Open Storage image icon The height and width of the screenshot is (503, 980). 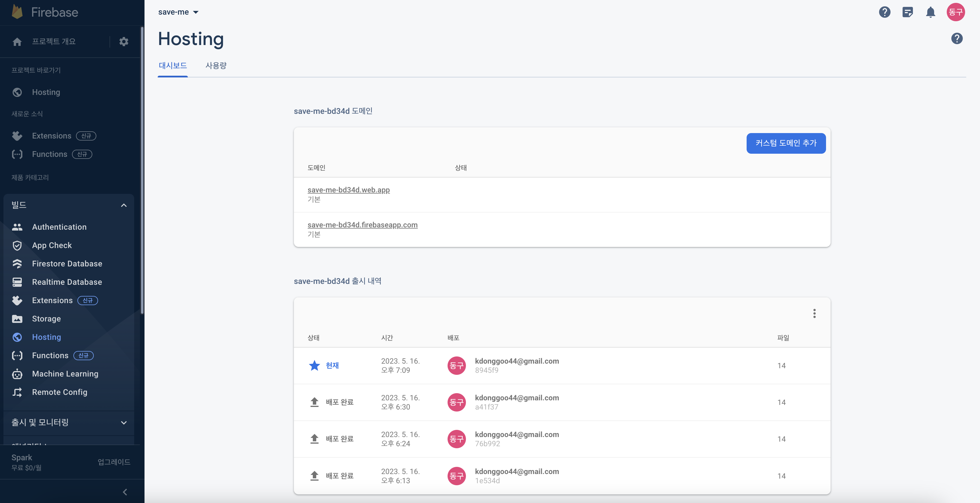17,319
